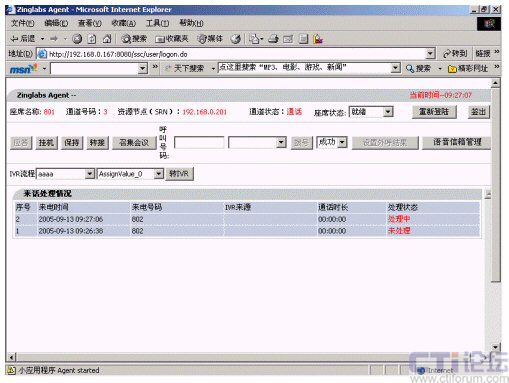Click the 挂机 hang-up button
Viewport: 509px width, 383px height.
tap(46, 143)
